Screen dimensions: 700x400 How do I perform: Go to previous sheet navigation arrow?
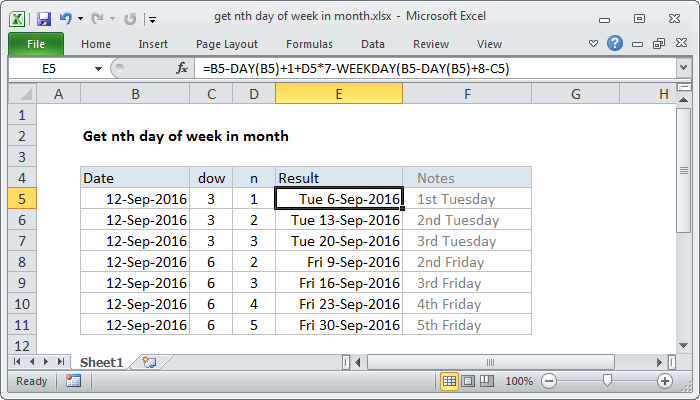coord(32,362)
